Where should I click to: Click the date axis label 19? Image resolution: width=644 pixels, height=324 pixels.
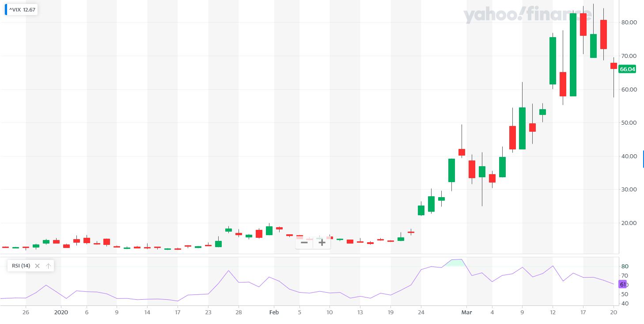pos(390,312)
